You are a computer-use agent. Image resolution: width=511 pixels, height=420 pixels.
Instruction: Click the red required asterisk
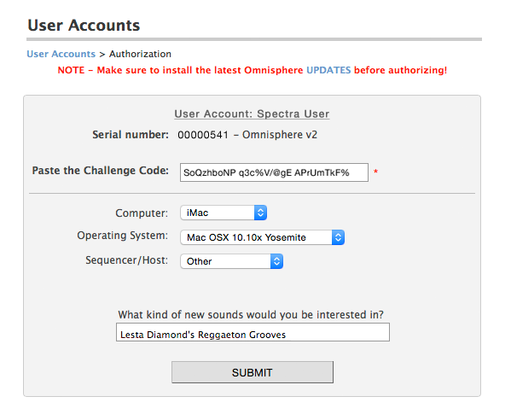375,172
